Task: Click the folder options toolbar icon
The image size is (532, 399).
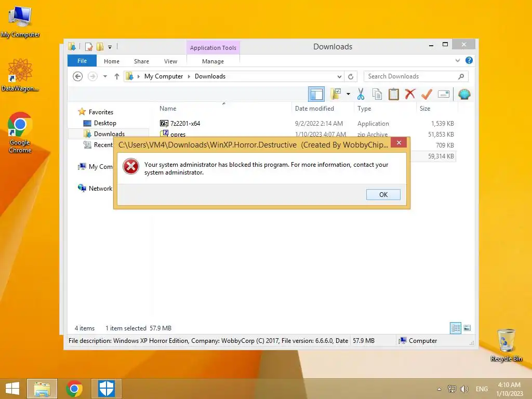Action: (x=336, y=94)
